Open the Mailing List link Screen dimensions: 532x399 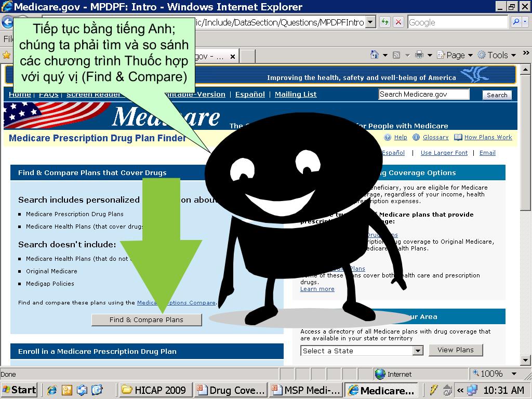tap(296, 95)
